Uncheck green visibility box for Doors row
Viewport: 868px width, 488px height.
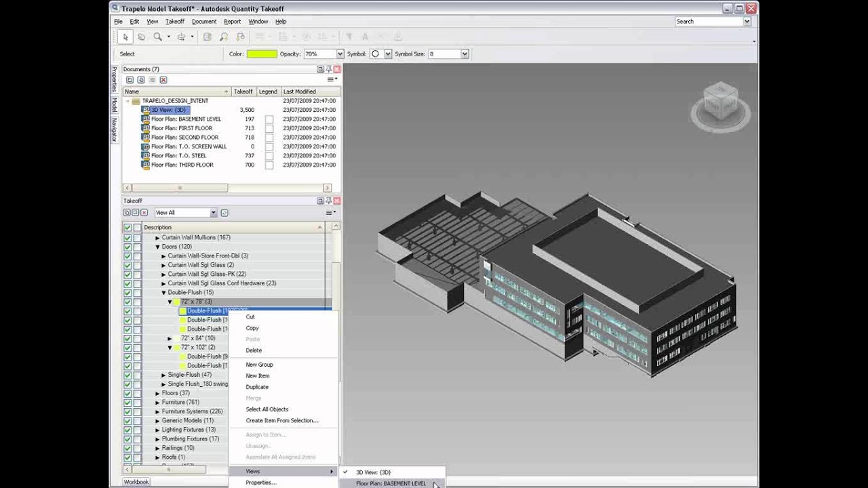click(127, 247)
